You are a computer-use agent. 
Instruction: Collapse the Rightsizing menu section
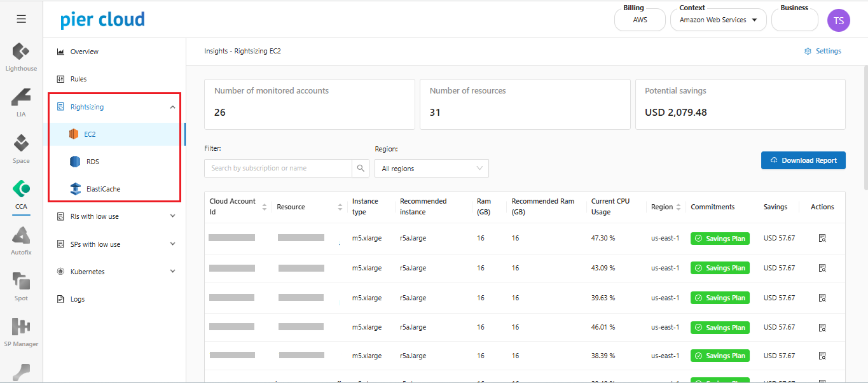172,108
